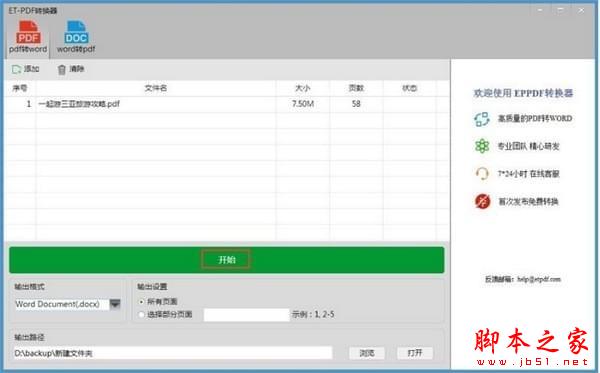Click the green atom team icon
Image resolution: width=600 pixels, height=373 pixels.
(x=482, y=146)
